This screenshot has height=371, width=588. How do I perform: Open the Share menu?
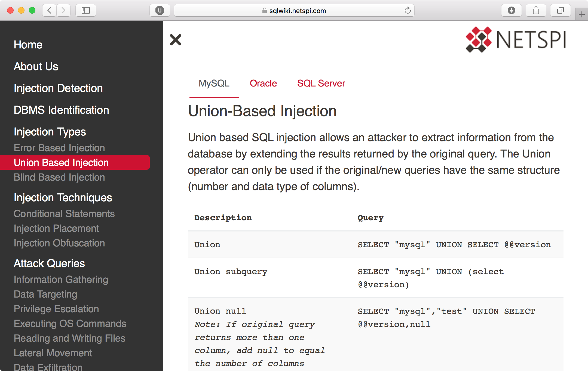click(536, 11)
